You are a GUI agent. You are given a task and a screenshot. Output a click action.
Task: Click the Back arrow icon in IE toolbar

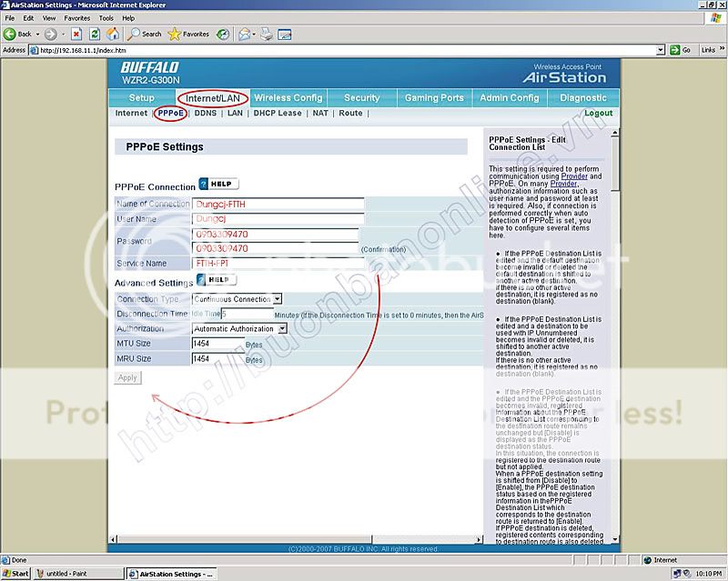point(9,34)
